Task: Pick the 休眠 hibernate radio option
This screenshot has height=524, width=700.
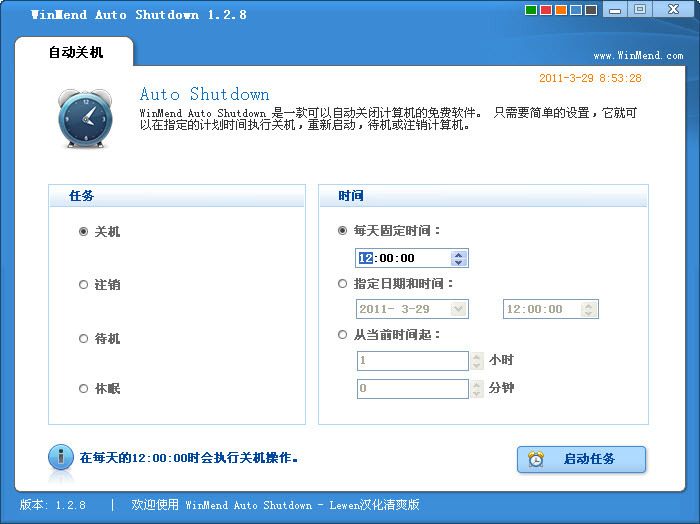Action: tap(84, 388)
